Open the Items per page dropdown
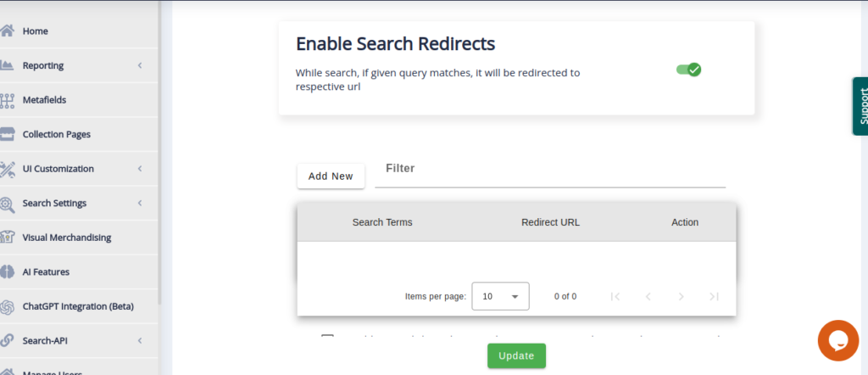The height and width of the screenshot is (375, 868). pos(500,296)
